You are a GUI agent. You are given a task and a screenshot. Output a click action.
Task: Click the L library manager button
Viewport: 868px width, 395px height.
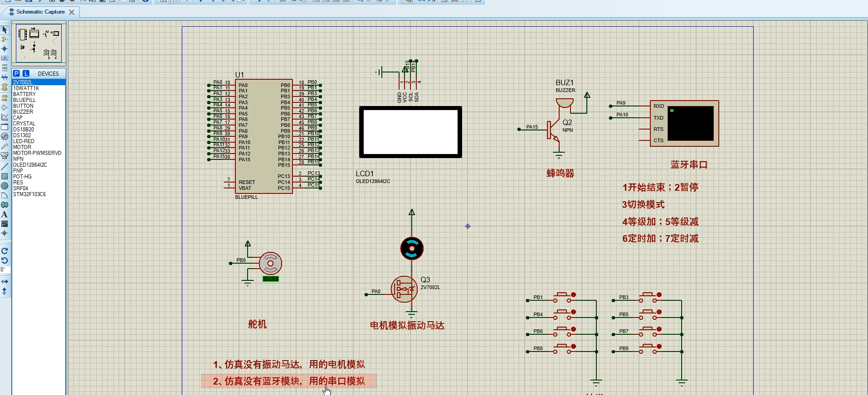pos(26,73)
